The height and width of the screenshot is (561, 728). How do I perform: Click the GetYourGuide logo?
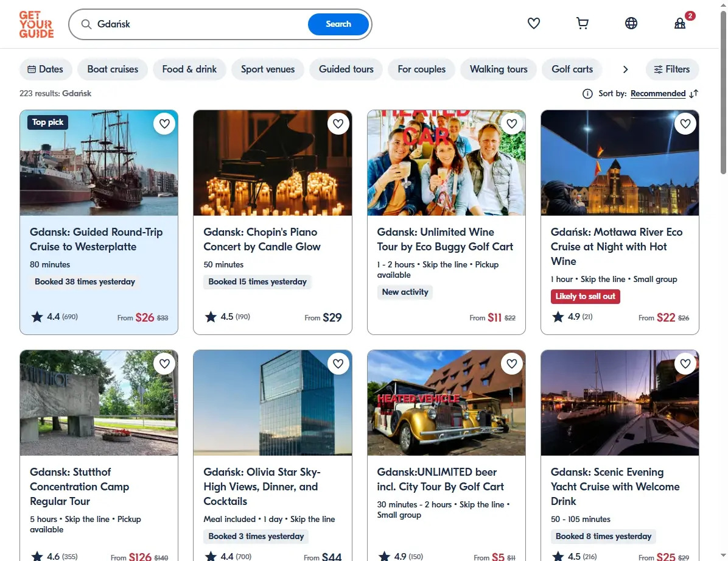[x=36, y=24]
